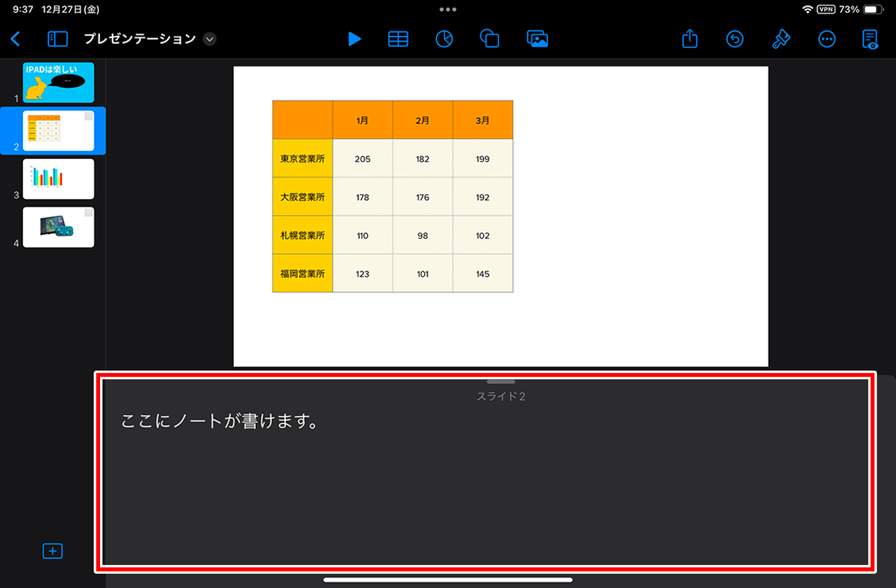Select the cell with value 176
The image size is (896, 588).
coord(423,197)
